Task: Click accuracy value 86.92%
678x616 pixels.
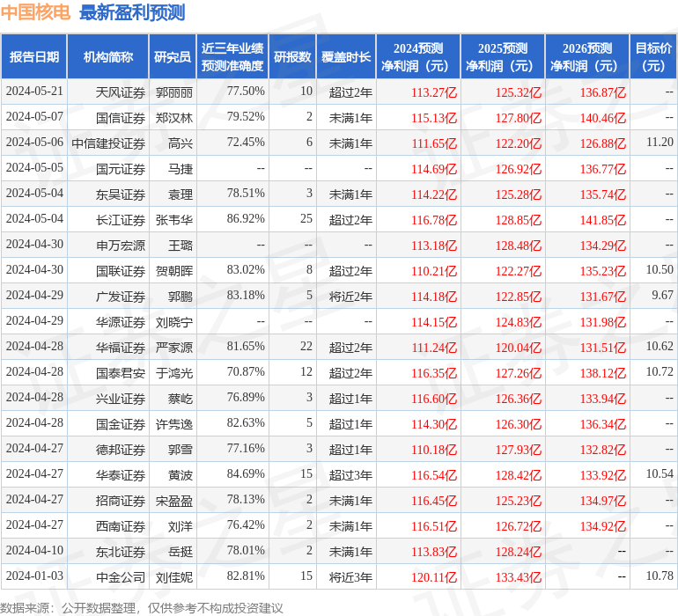Action: tap(246, 219)
